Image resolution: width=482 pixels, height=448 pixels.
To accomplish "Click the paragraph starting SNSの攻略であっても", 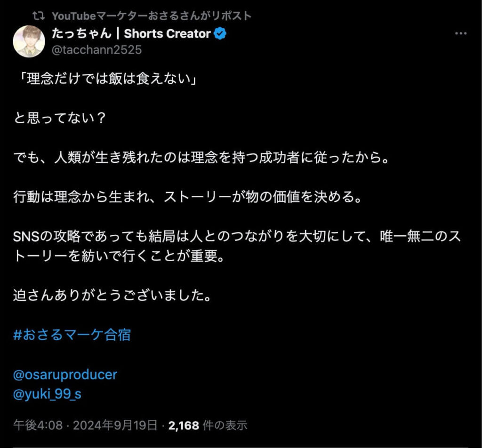I will (x=237, y=246).
